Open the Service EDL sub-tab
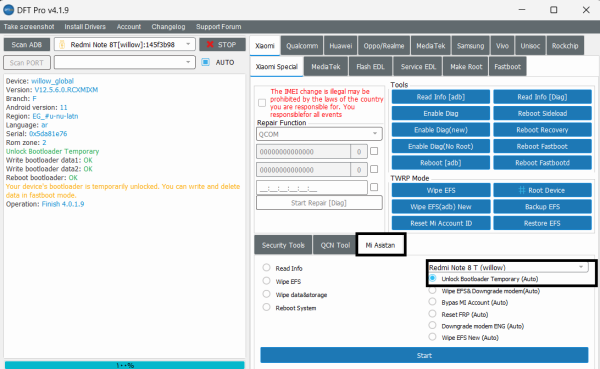 coord(418,67)
